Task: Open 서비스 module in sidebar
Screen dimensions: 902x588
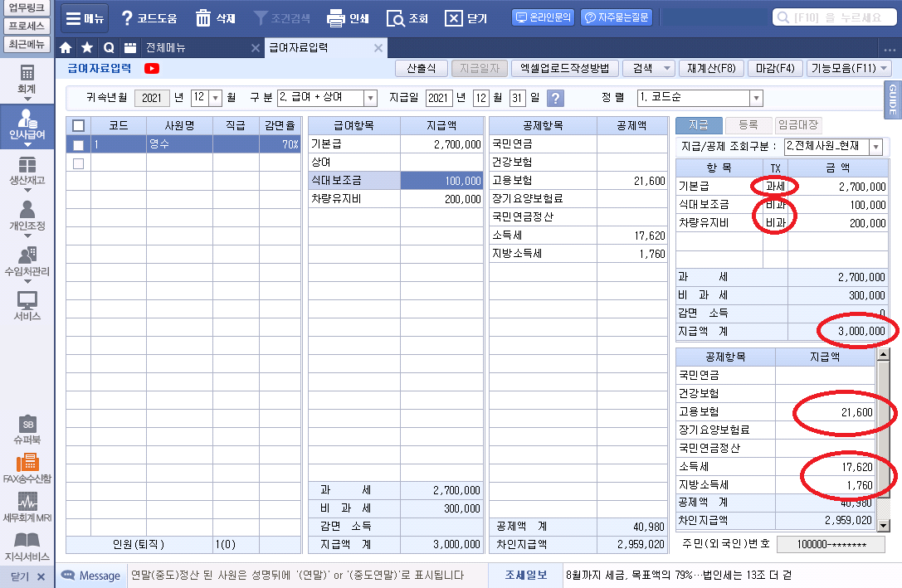Action: pos(27,306)
